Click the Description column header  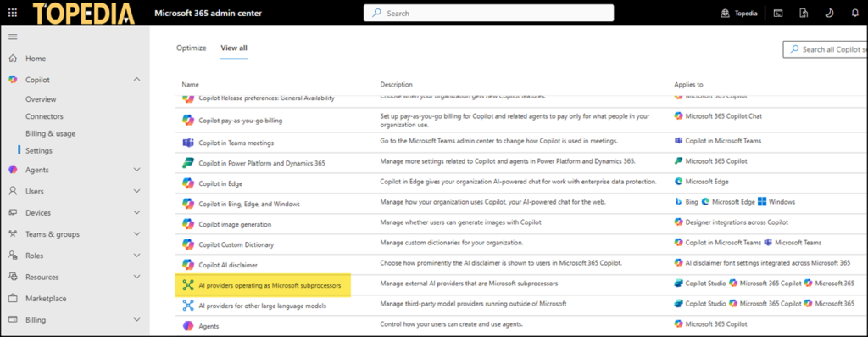[x=397, y=85]
